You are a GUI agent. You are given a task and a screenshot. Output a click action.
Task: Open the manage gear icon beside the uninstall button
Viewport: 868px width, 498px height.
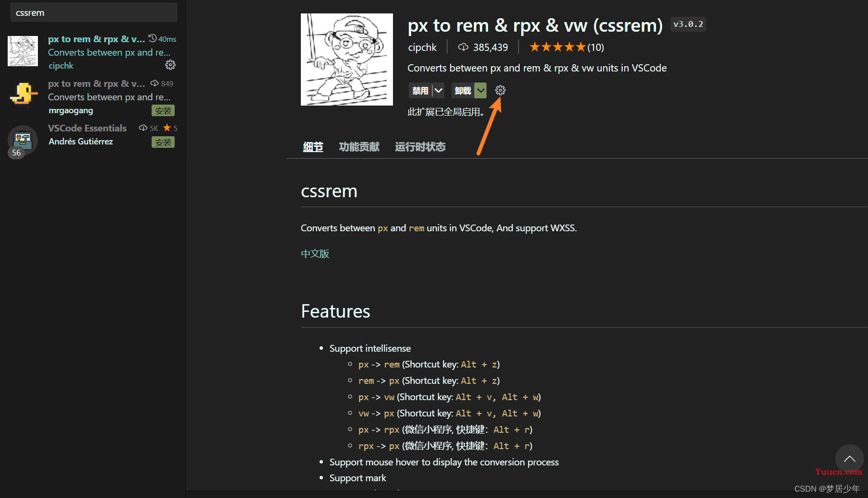point(500,90)
